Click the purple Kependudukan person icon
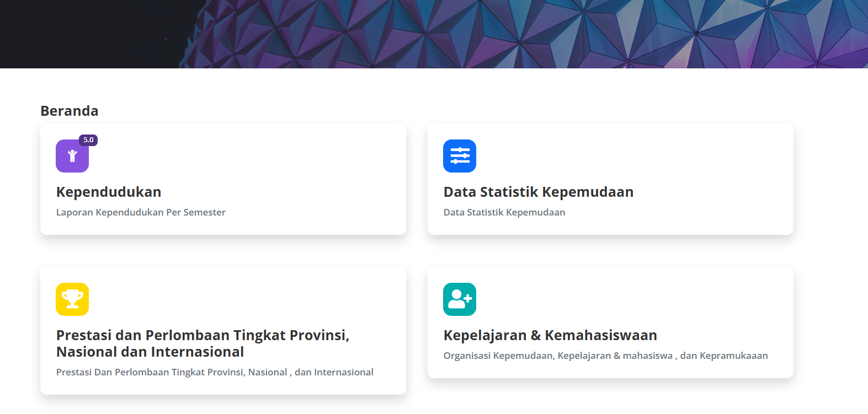 tap(72, 157)
